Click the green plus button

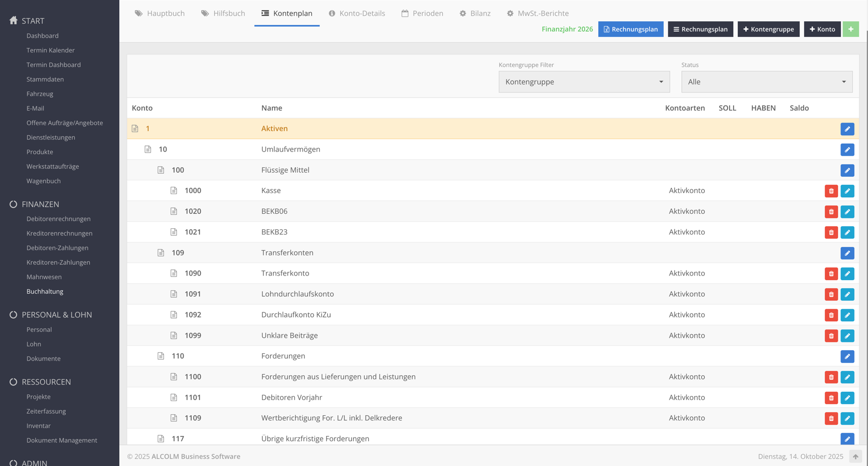[x=850, y=29]
